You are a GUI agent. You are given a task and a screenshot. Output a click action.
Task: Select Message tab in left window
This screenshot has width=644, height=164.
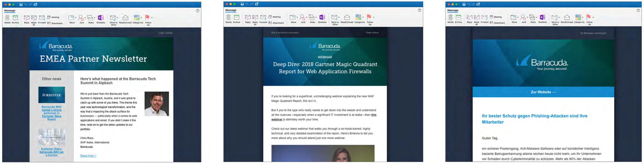[10, 11]
